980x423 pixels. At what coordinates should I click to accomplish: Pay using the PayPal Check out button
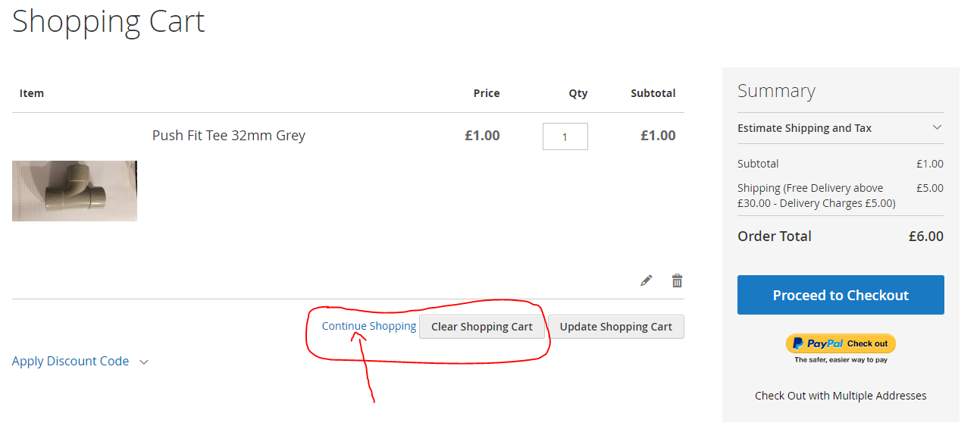(841, 343)
